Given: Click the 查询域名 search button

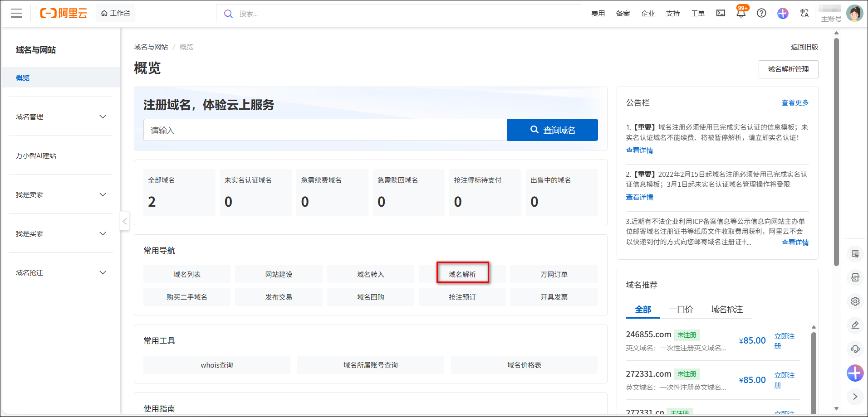Looking at the screenshot, I should 552,130.
